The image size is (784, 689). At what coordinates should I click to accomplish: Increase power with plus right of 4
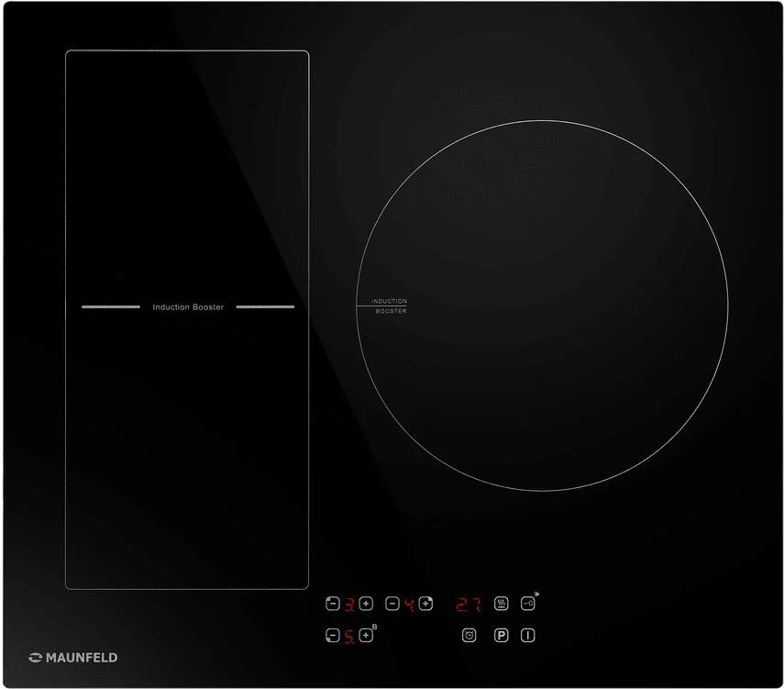click(425, 604)
